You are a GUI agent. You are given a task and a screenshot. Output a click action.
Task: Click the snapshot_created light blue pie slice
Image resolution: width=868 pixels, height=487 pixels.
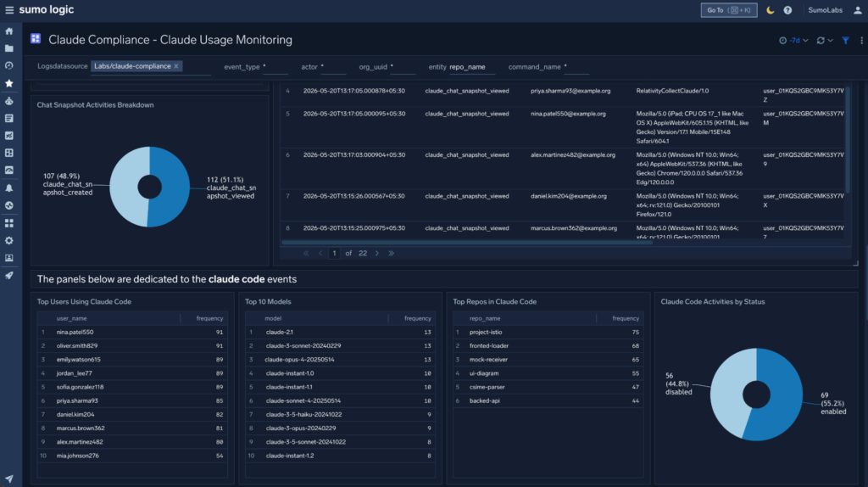click(x=125, y=187)
